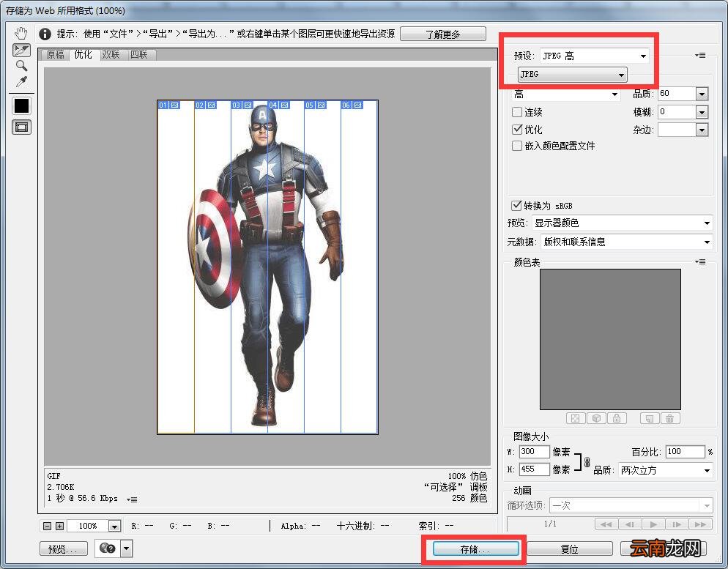Click the next frame button
Screen dimensions: 728x569
coord(677,524)
